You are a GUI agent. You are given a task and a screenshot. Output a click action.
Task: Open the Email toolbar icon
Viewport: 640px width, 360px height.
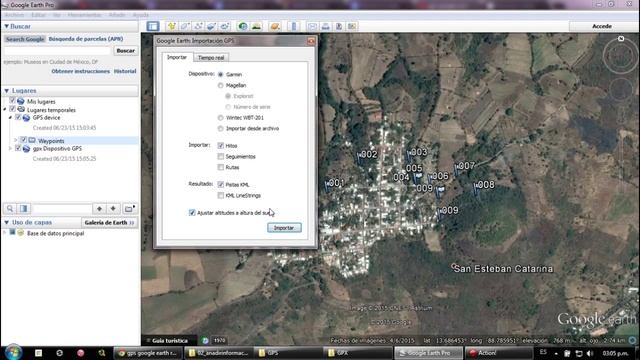pyautogui.click(x=312, y=26)
